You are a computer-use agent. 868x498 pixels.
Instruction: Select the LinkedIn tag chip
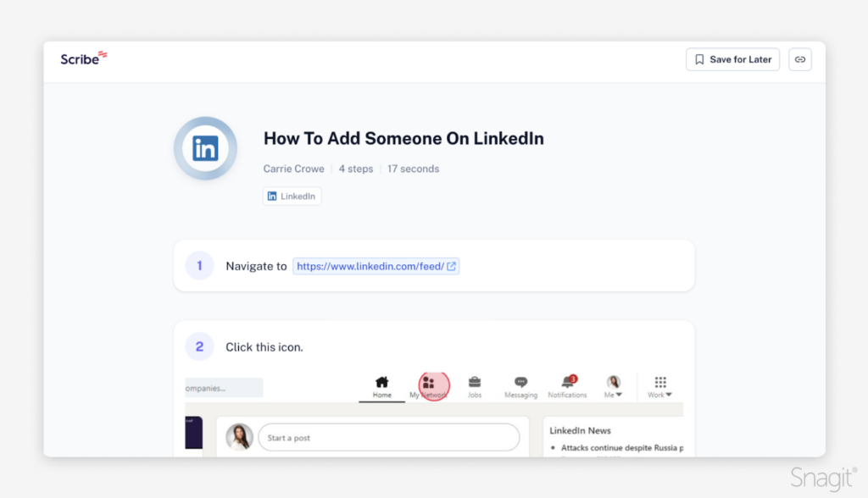tap(292, 196)
